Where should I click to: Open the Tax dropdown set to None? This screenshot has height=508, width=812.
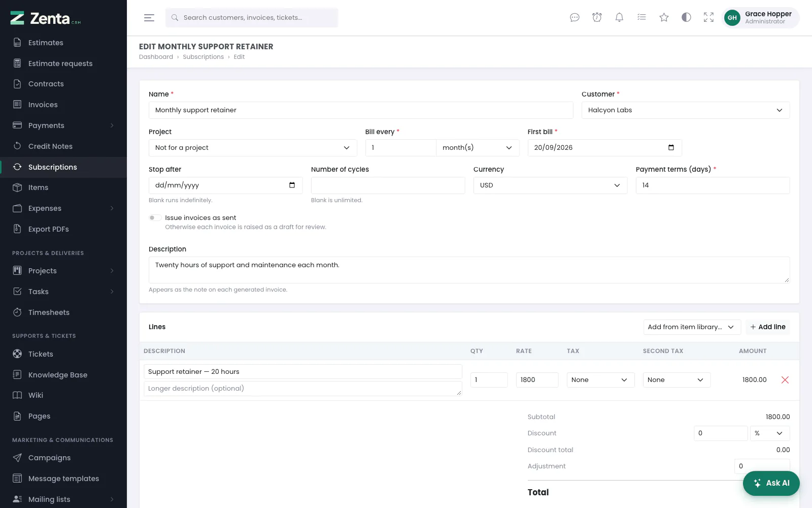[600, 380]
